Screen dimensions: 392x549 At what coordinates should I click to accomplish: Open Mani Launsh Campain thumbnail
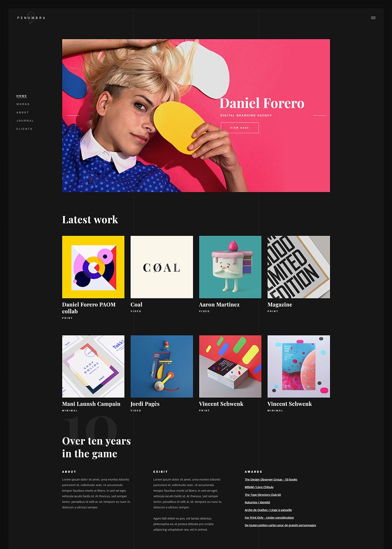click(93, 366)
